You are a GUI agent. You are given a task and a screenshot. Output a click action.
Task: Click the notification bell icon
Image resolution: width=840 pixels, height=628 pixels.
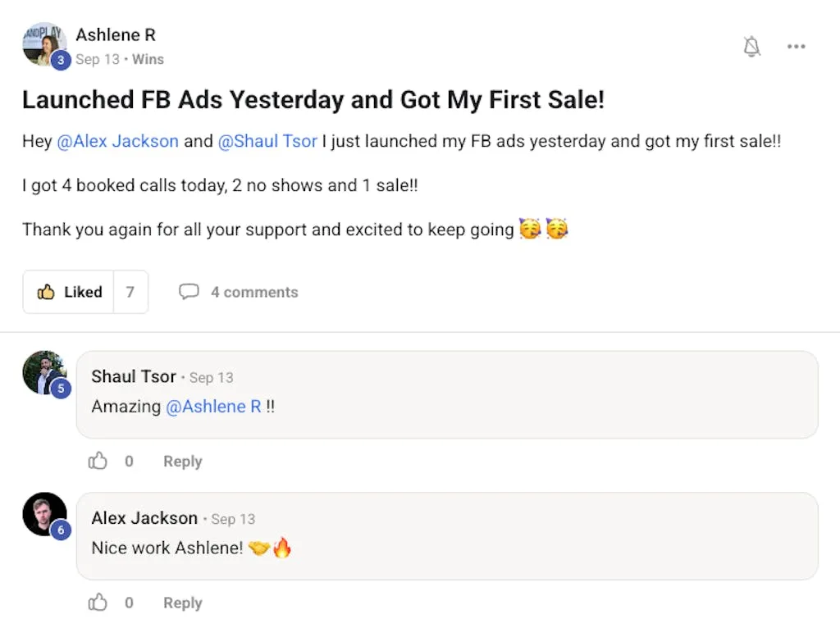pos(751,47)
